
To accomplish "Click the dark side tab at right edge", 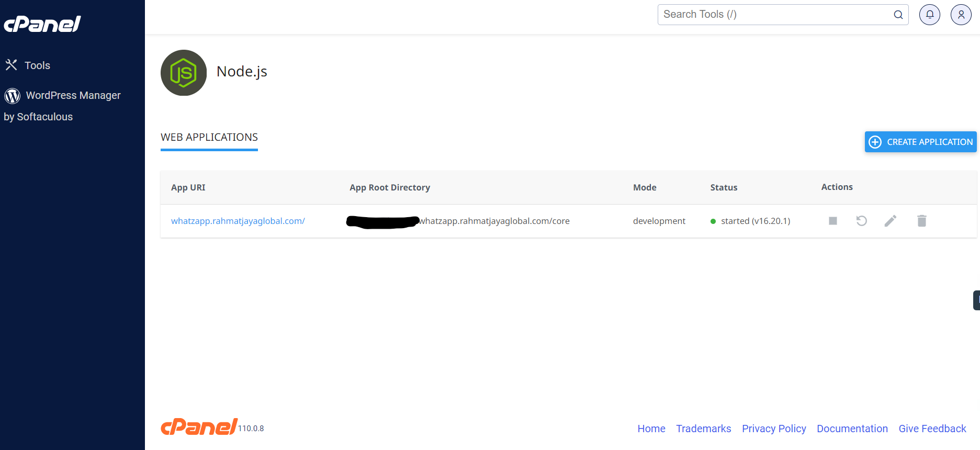I will click(976, 300).
